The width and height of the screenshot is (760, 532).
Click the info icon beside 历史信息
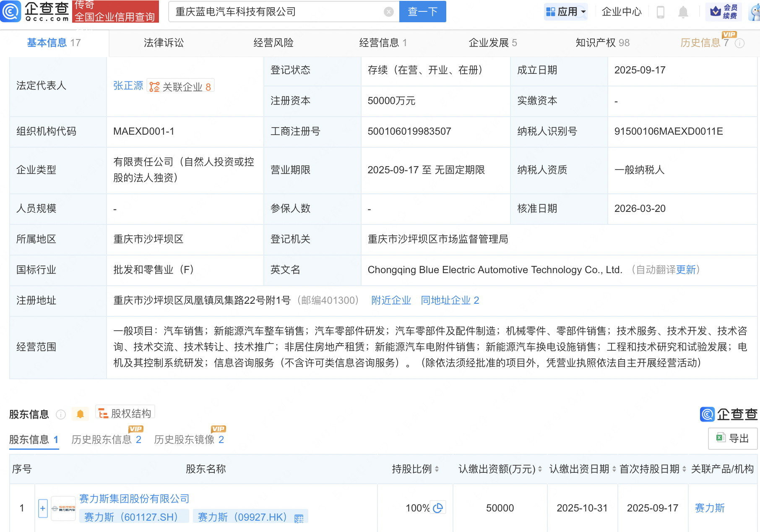(x=740, y=43)
